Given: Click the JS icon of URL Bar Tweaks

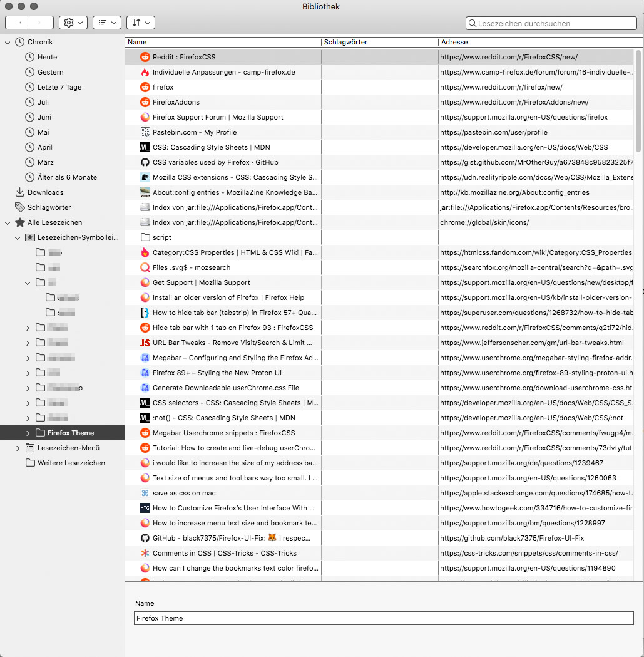Looking at the screenshot, I should tap(145, 343).
